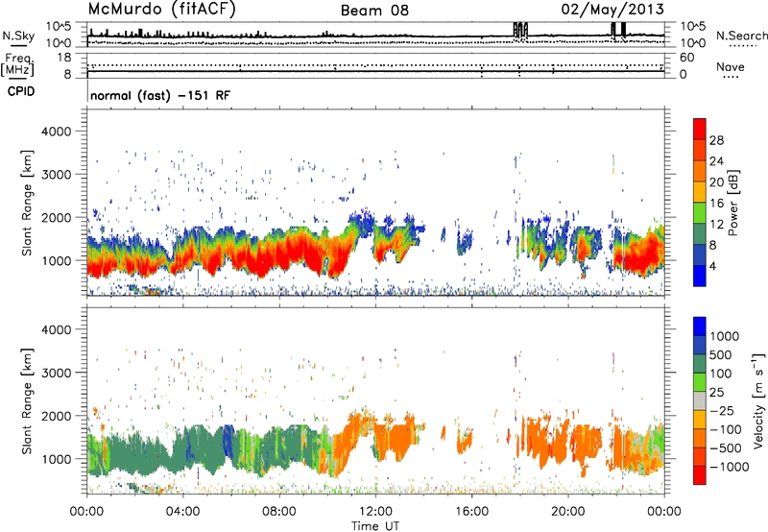Screen dimensions: 768x532
Task: Click the 'McMurdo (fitACF)' title text
Action: pos(161,10)
